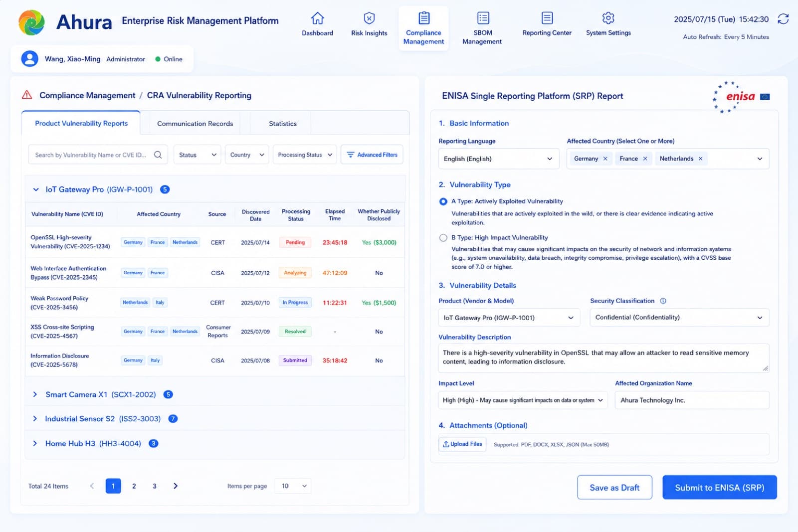Select B Type: High Impact Vulnerability

[x=443, y=238]
